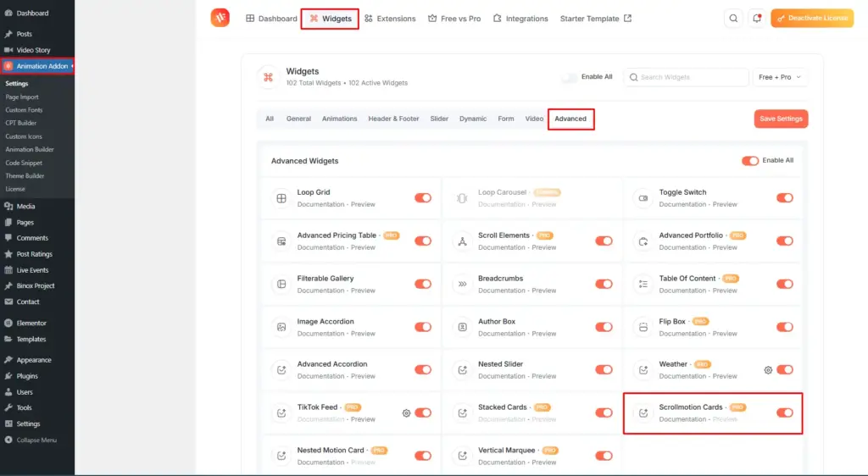Click the Animation Addon logo icon
The width and height of the screenshot is (868, 476).
click(220, 18)
